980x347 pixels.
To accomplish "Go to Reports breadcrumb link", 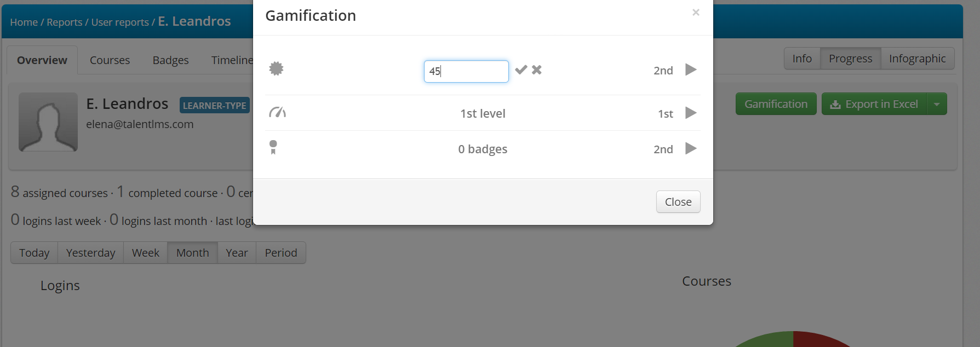I will coord(64,22).
